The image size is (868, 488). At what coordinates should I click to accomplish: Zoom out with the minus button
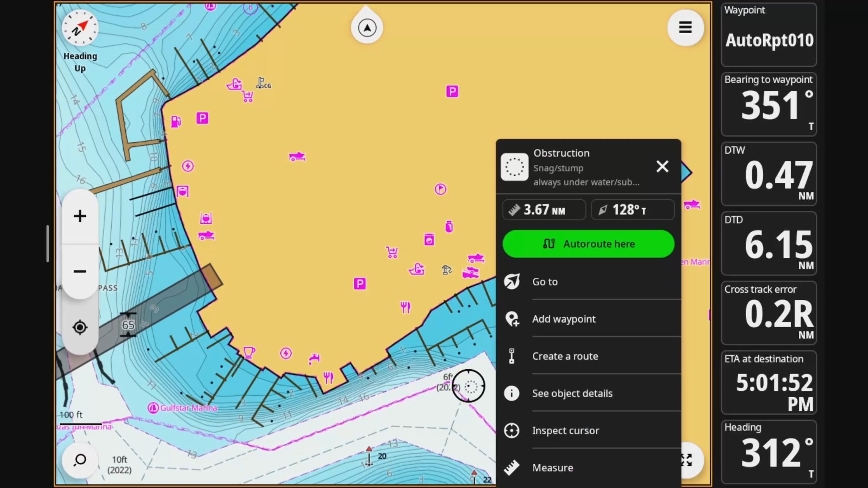click(80, 271)
